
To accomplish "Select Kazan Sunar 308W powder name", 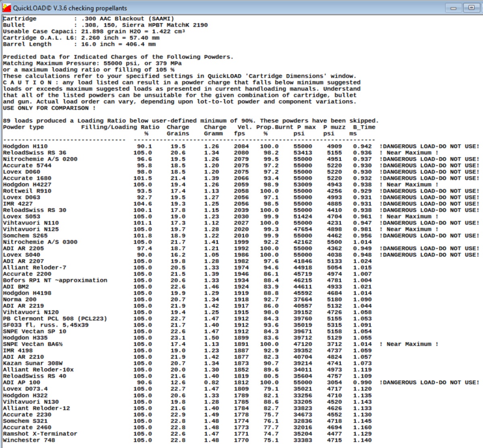I will 33,364.
